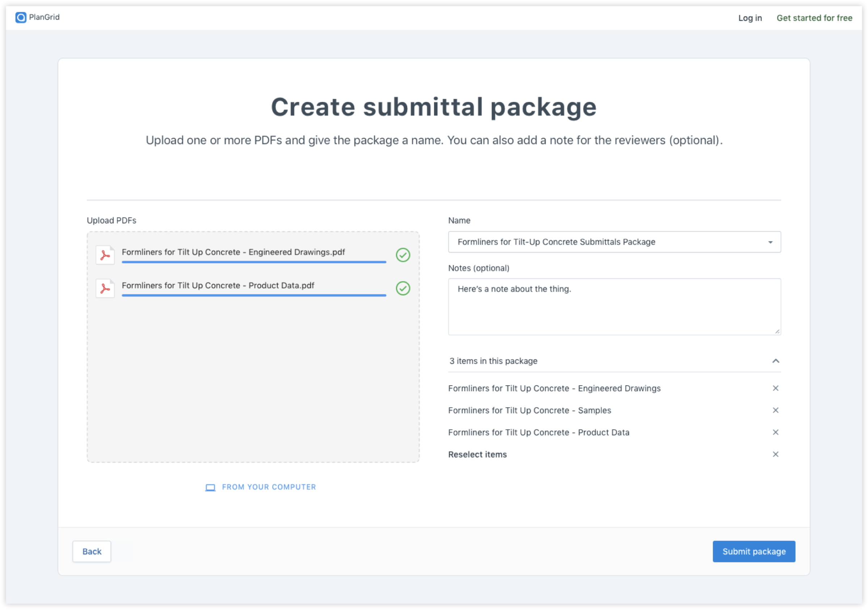Remove the Product Data item from the package
The width and height of the screenshot is (868, 610).
click(776, 432)
